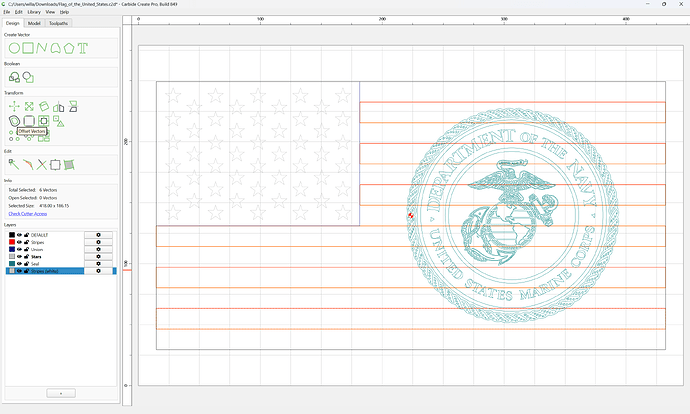
Task: Open settings for Stripes (white) layer
Action: point(98,271)
